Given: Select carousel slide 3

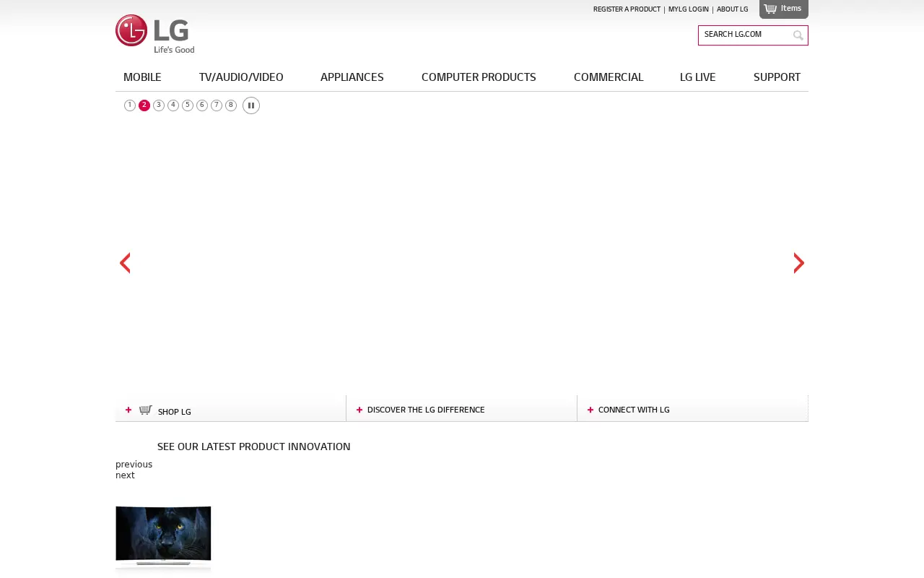Looking at the screenshot, I should 159,105.
